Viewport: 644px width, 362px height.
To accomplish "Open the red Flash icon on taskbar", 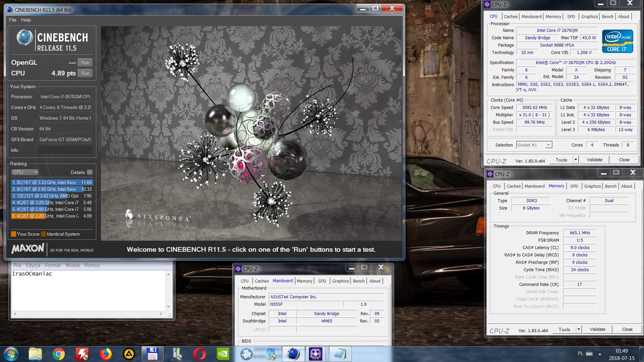I will (82, 354).
